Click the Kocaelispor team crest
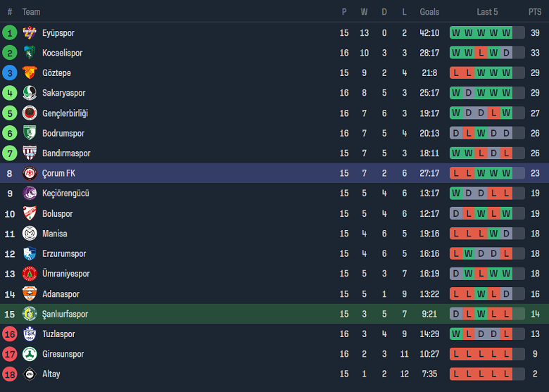The image size is (549, 392). click(x=30, y=53)
